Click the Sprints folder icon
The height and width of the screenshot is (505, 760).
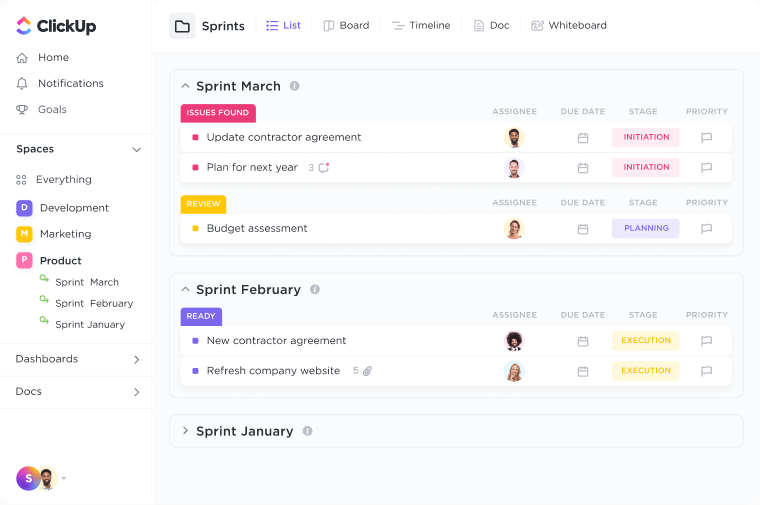182,26
